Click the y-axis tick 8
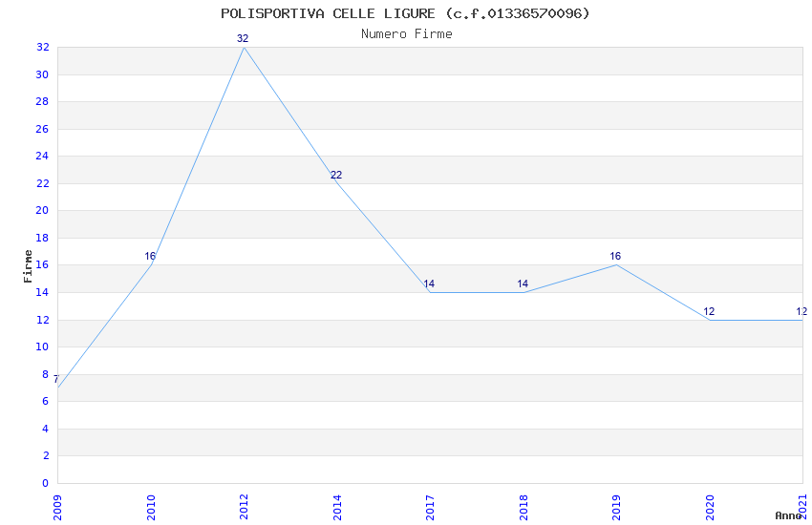The height and width of the screenshot is (525, 812). (x=46, y=374)
